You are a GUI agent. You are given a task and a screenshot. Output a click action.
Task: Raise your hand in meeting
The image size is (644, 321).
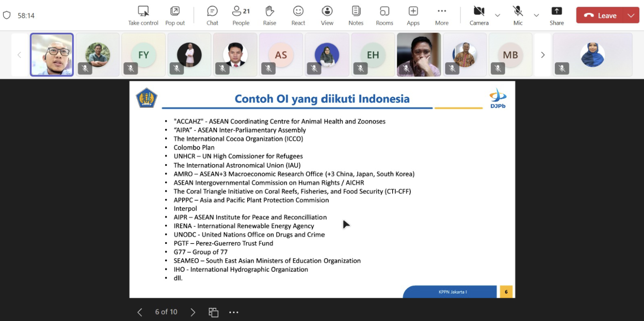(x=269, y=15)
